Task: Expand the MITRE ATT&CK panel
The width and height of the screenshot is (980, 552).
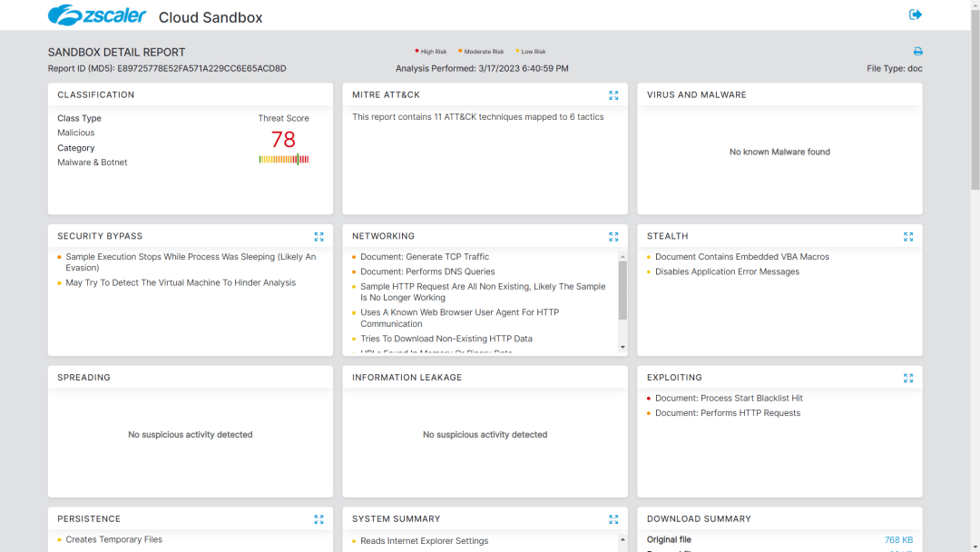Action: pyautogui.click(x=613, y=95)
